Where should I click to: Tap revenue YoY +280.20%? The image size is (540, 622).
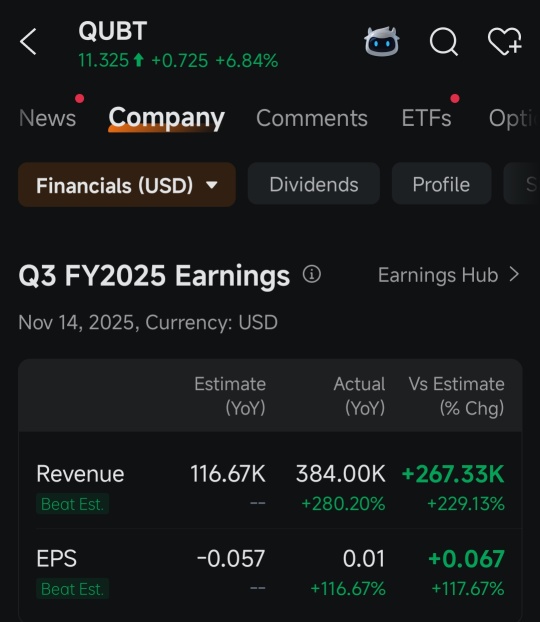coord(343,504)
